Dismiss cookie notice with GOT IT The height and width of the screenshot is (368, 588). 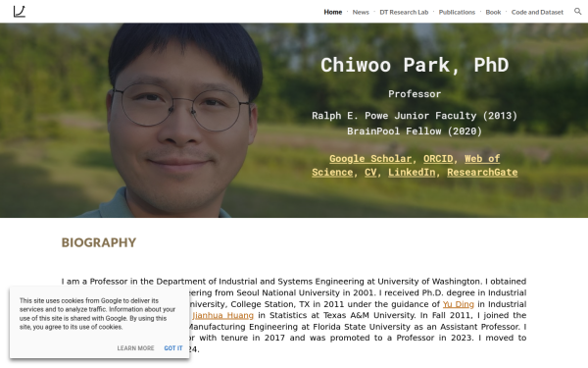coord(173,348)
